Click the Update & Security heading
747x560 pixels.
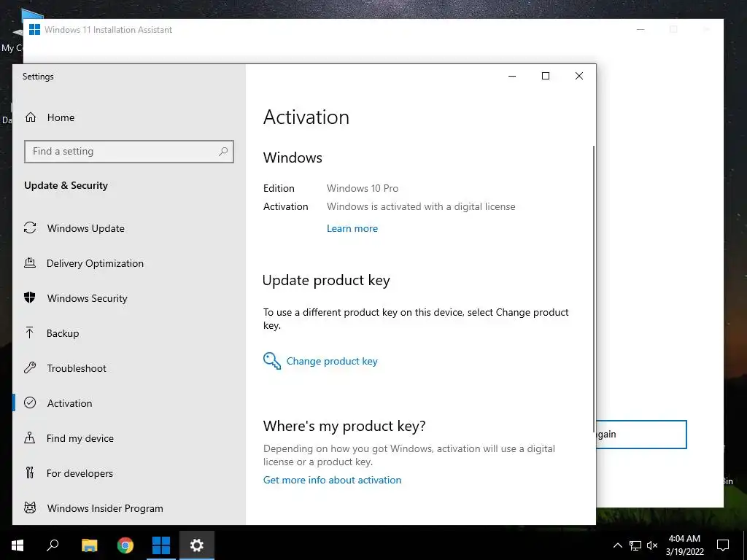66,186
